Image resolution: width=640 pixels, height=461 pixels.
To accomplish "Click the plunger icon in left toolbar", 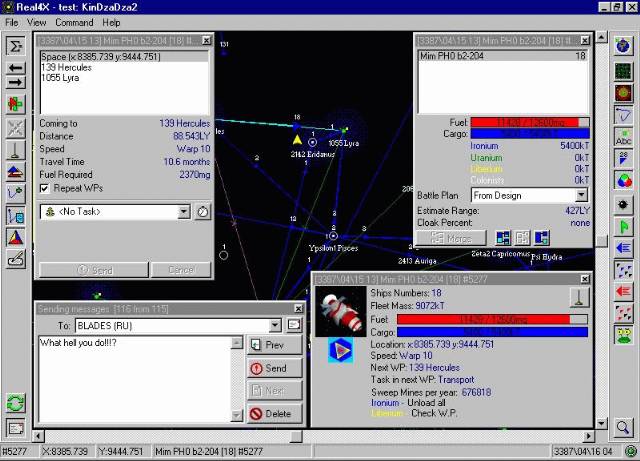I will (16, 150).
